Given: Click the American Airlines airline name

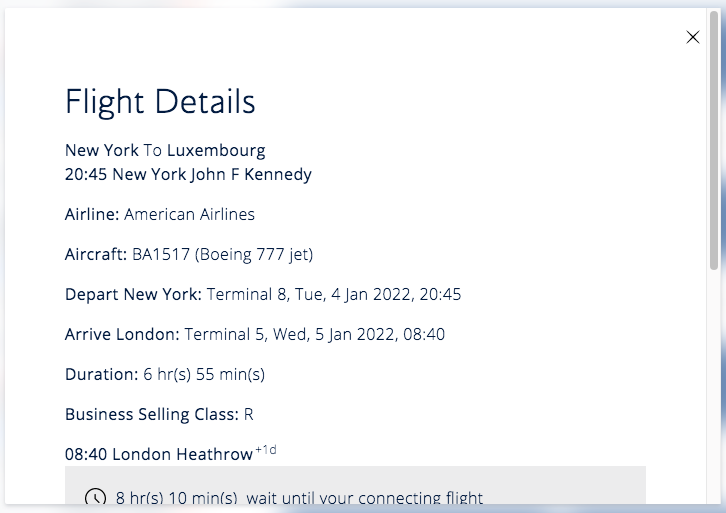Looking at the screenshot, I should coord(189,214).
